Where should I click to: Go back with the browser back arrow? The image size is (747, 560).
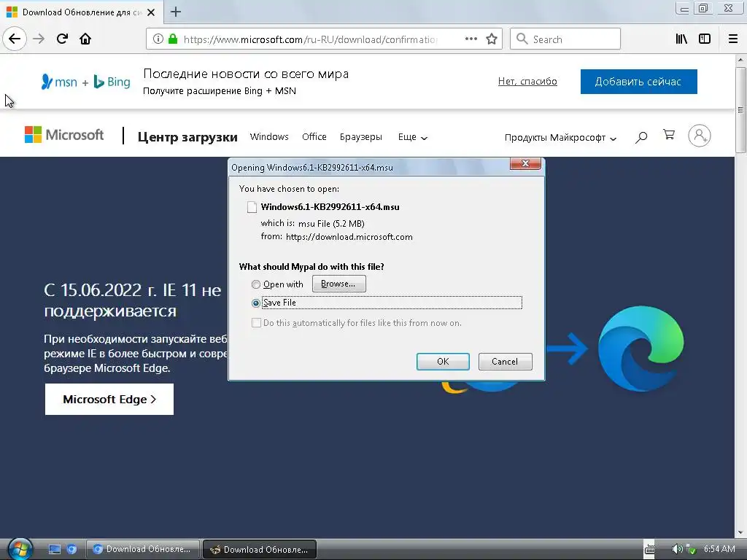(15, 39)
